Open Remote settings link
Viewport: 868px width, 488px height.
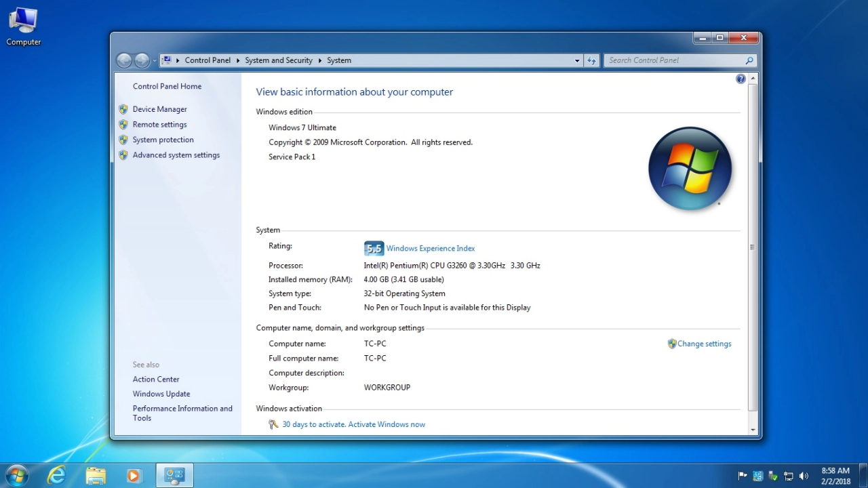[x=159, y=125]
